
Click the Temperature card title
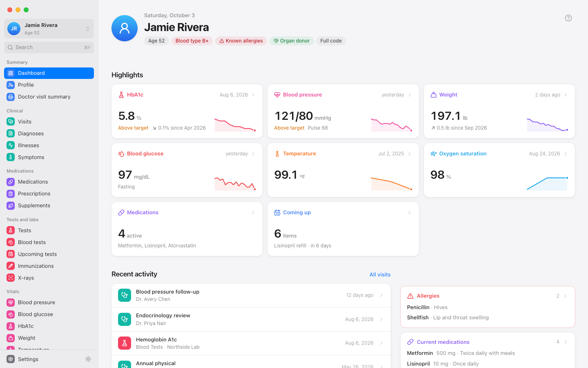(299, 154)
